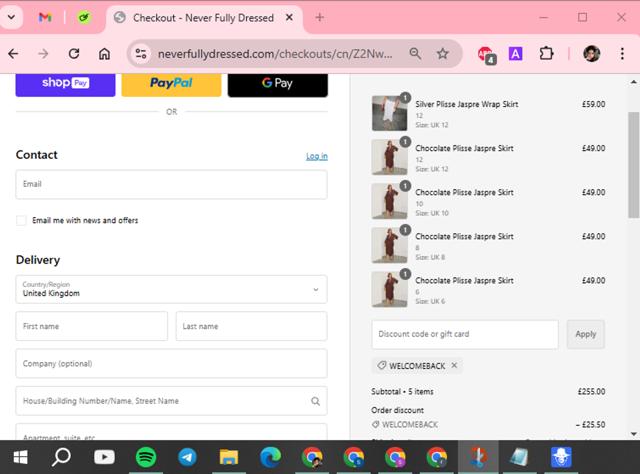Click the £255.00 subtotal amount

coord(591,392)
